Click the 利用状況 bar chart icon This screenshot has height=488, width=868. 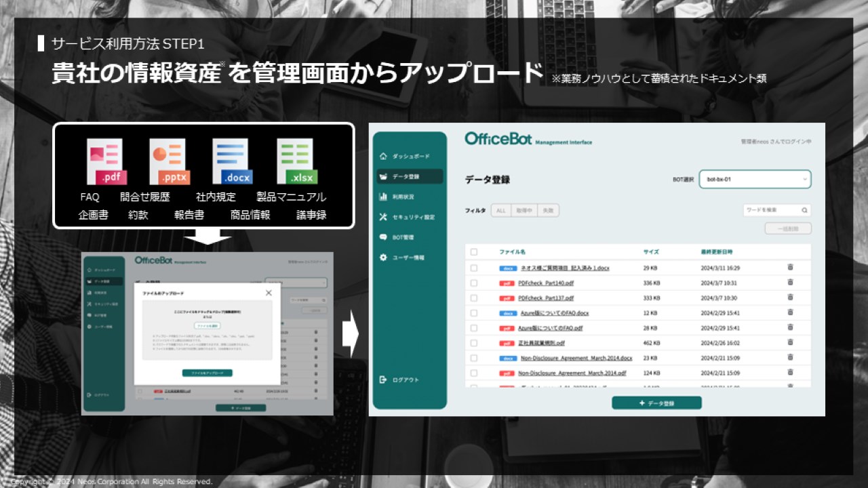pyautogui.click(x=383, y=197)
